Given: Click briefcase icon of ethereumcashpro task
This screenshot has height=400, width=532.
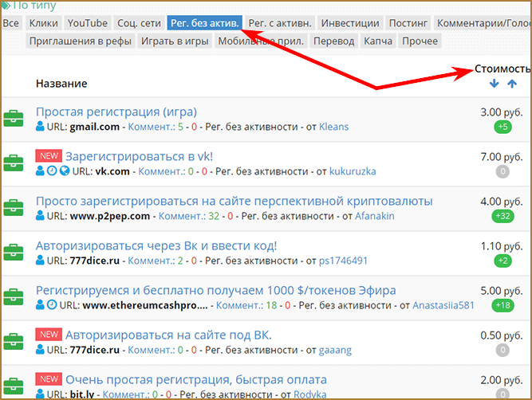Looking at the screenshot, I should click(x=14, y=297).
